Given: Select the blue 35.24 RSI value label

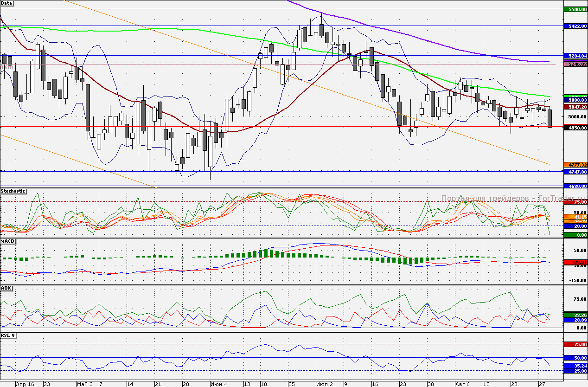Looking at the screenshot, I should 575,366.
